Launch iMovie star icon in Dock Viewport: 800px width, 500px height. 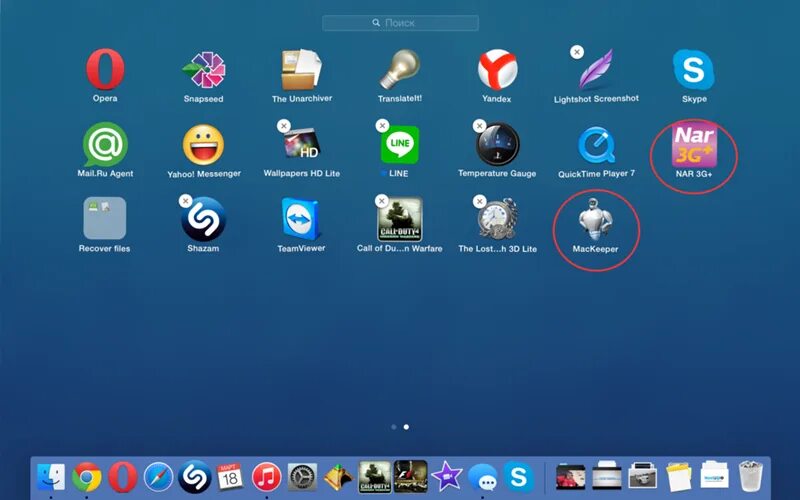tap(446, 477)
